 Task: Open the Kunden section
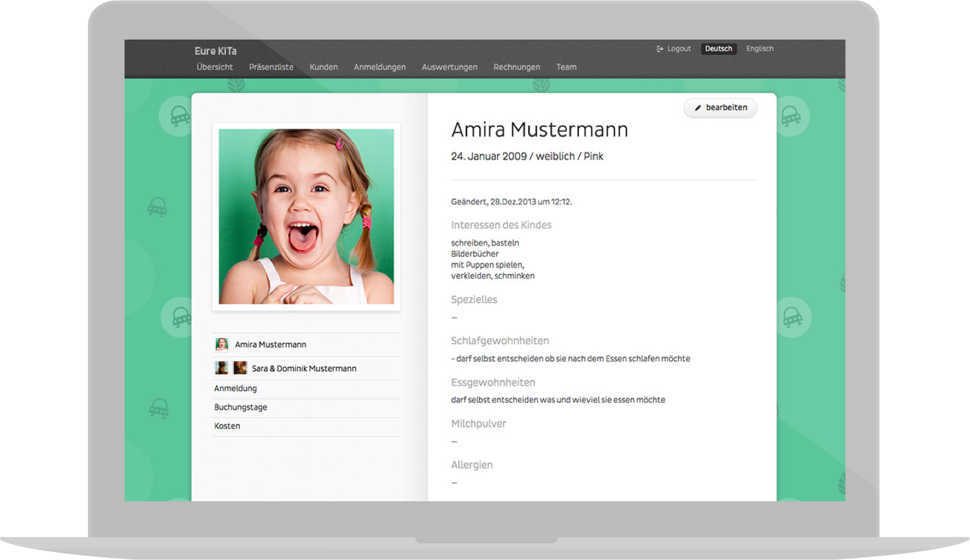pos(324,67)
